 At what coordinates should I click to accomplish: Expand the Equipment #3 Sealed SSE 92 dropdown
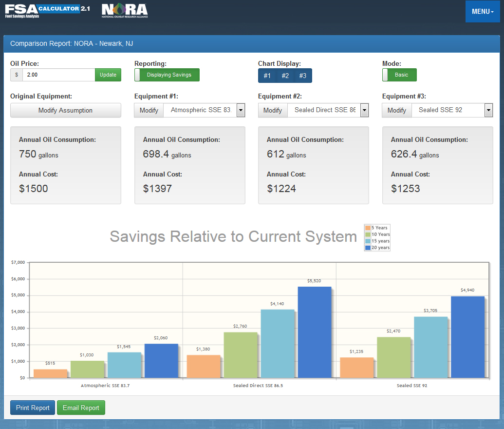(488, 110)
